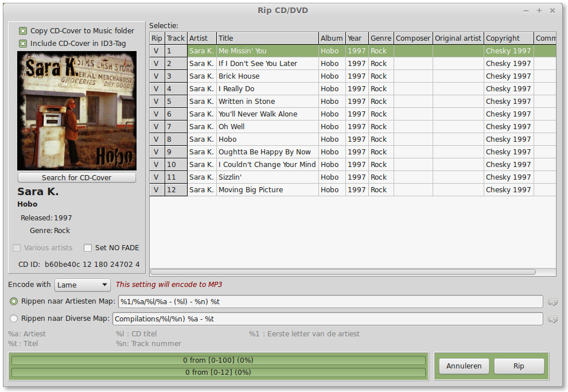
Task: Reset the Artiesten Map pattern icon
Action: (x=553, y=302)
